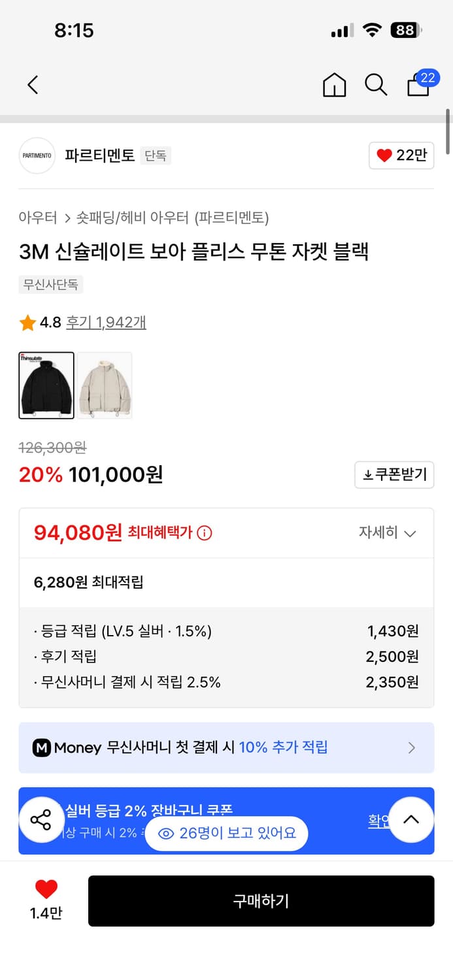
Task: Tap the scroll-to-top chevron button
Action: (x=411, y=820)
